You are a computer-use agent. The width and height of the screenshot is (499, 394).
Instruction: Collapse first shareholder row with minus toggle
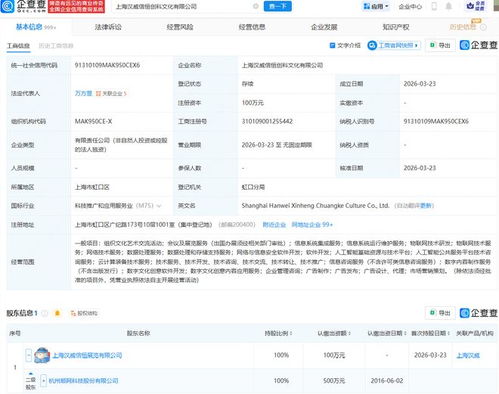click(x=29, y=355)
